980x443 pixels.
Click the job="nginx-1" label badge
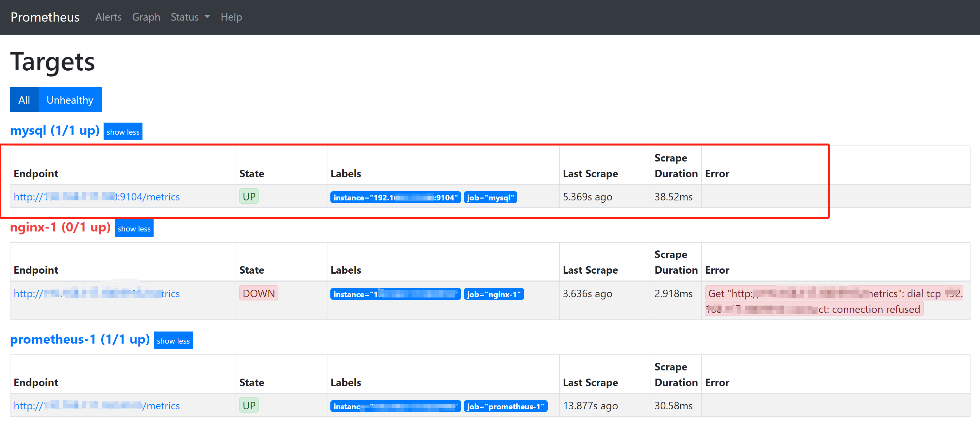click(x=493, y=294)
